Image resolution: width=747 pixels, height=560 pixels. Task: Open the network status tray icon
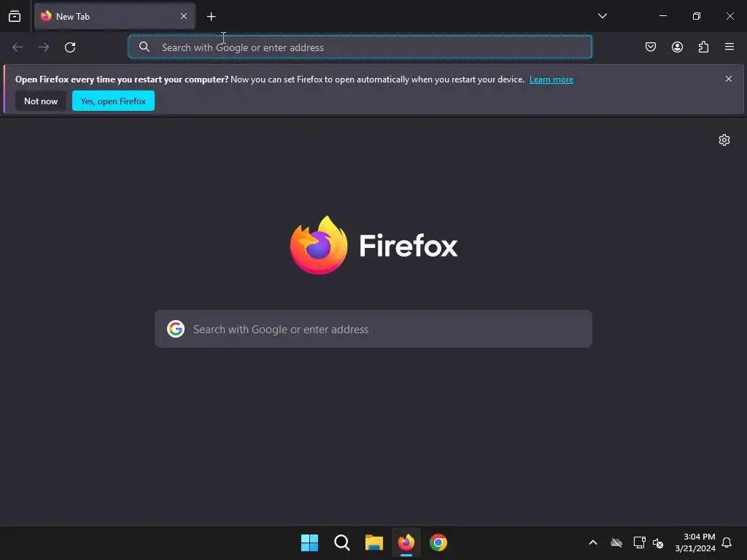coord(639,542)
